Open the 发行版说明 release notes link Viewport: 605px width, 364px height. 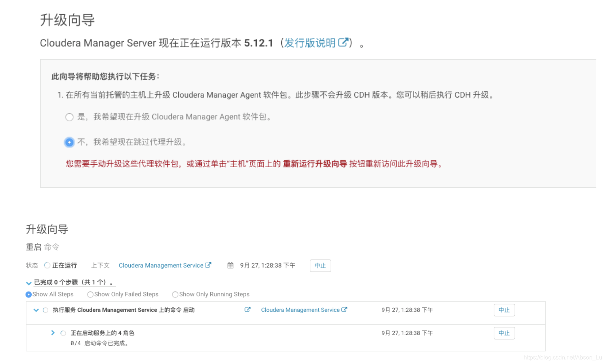tap(310, 43)
